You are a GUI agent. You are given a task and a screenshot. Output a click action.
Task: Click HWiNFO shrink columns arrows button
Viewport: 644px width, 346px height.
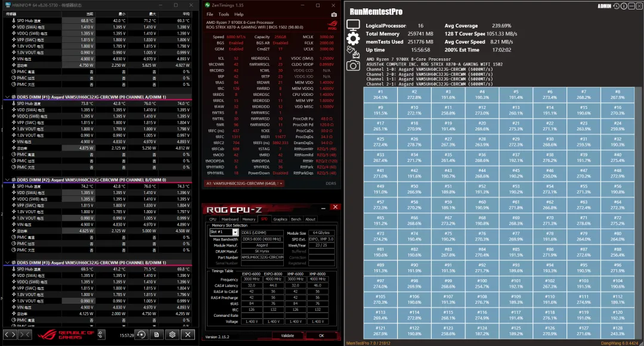24,335
